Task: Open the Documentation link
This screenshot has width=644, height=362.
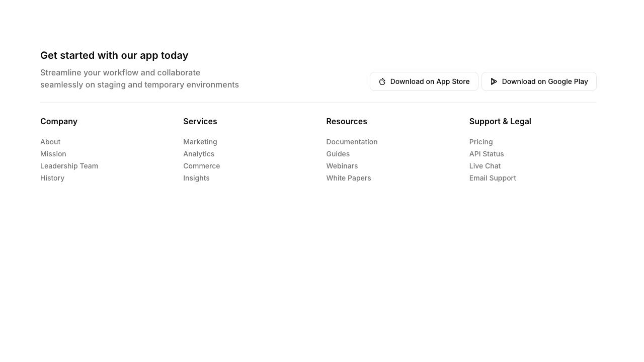Action: (352, 142)
